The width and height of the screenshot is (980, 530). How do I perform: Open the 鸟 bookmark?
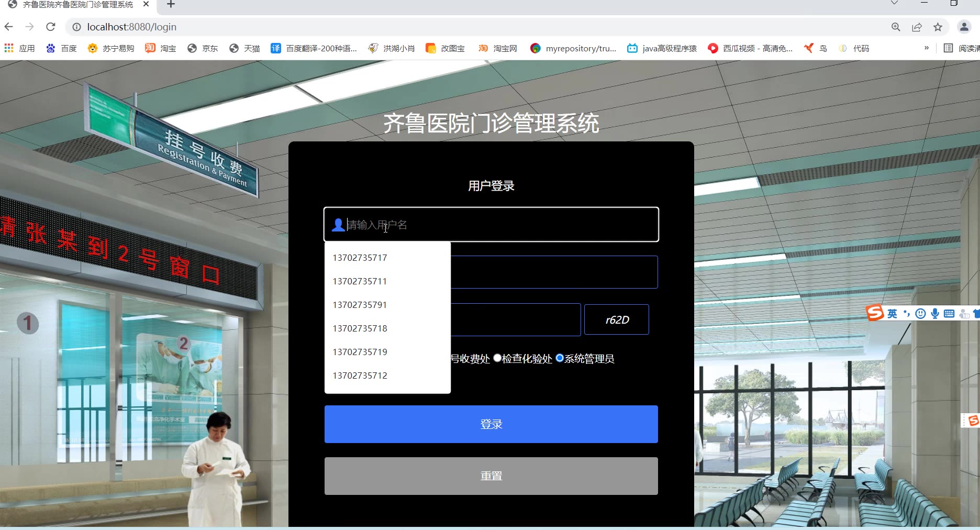click(816, 48)
